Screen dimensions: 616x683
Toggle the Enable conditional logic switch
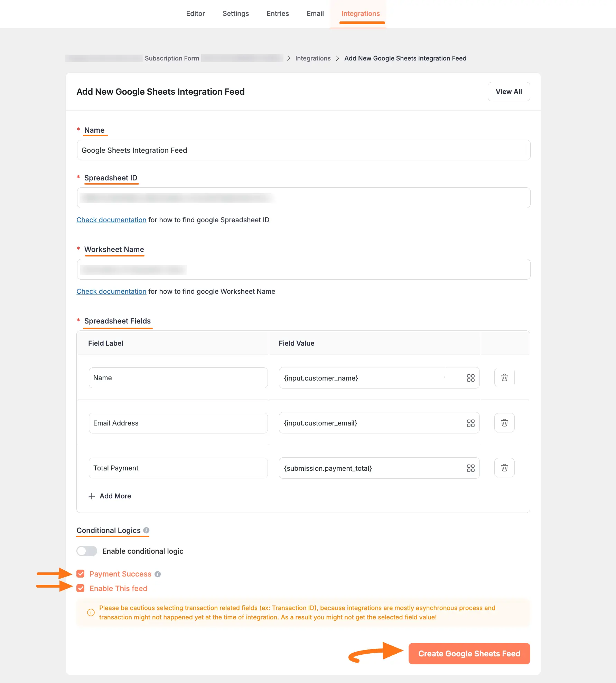coord(87,551)
